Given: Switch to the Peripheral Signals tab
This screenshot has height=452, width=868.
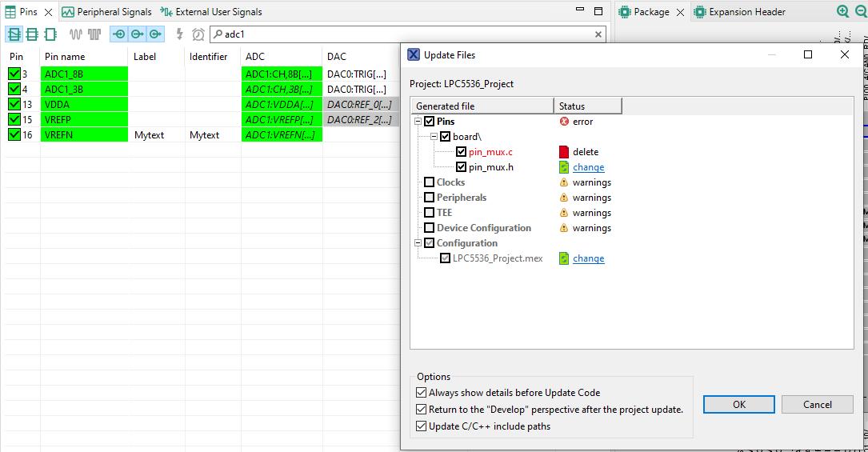Looking at the screenshot, I should (x=107, y=12).
